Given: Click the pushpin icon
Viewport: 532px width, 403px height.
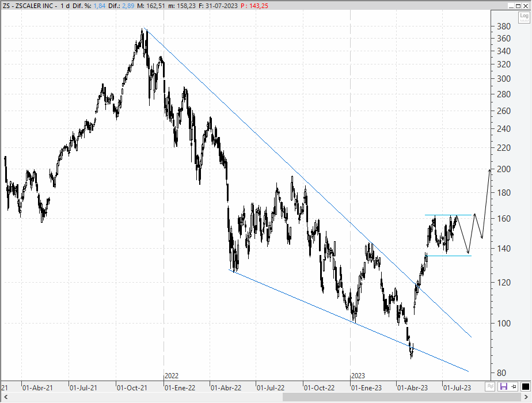Looking at the screenshot, I should (x=514, y=386).
